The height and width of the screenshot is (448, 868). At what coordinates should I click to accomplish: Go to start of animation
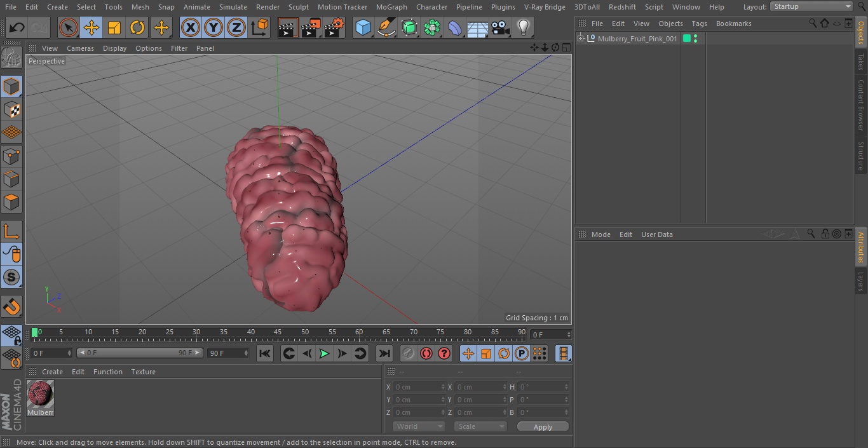(x=265, y=353)
